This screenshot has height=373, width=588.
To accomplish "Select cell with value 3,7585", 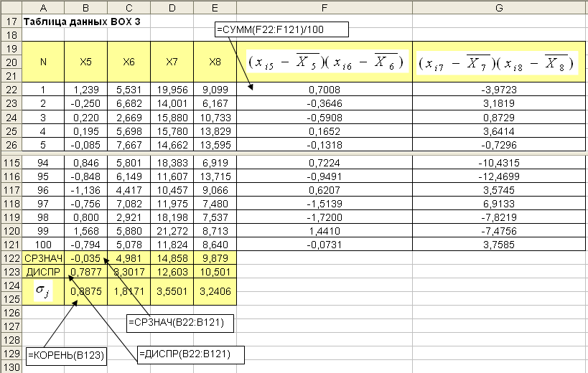I will coord(499,245).
